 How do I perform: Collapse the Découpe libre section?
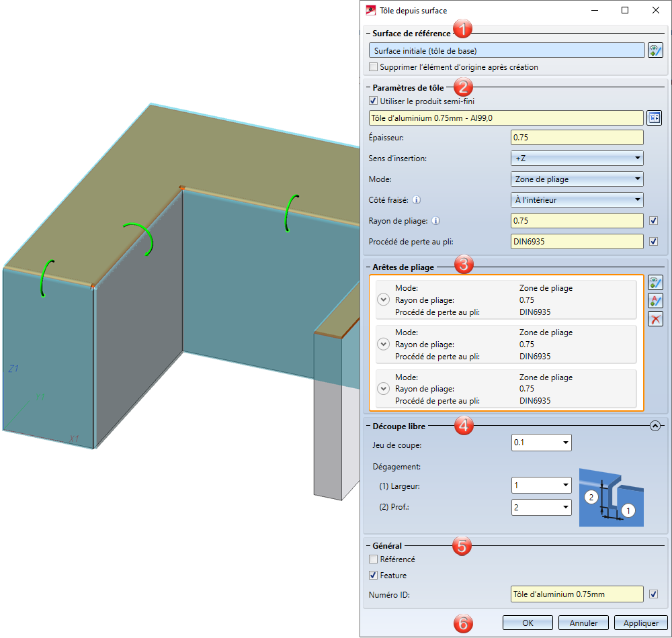pyautogui.click(x=656, y=425)
